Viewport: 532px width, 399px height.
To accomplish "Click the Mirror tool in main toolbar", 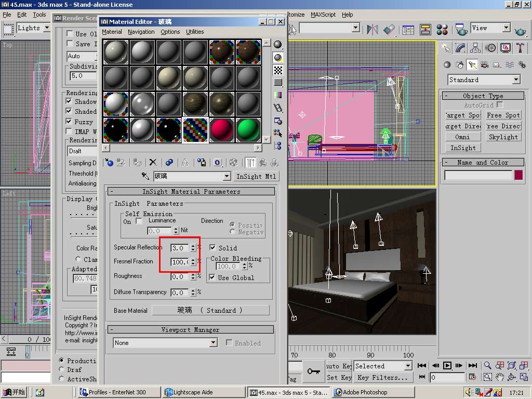I will click(373, 29).
